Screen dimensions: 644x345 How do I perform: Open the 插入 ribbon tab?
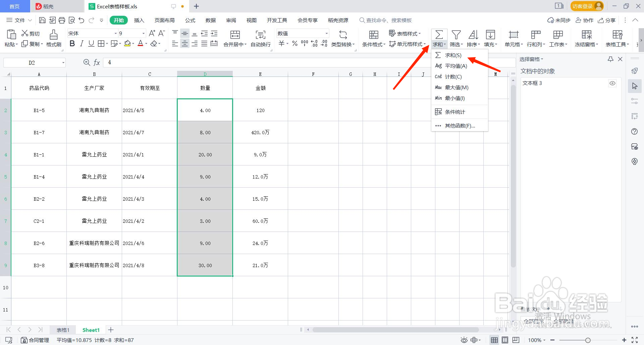(x=139, y=20)
